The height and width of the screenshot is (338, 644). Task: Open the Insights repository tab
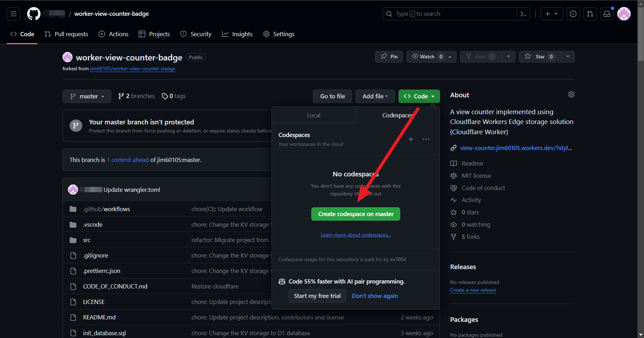pos(237,34)
